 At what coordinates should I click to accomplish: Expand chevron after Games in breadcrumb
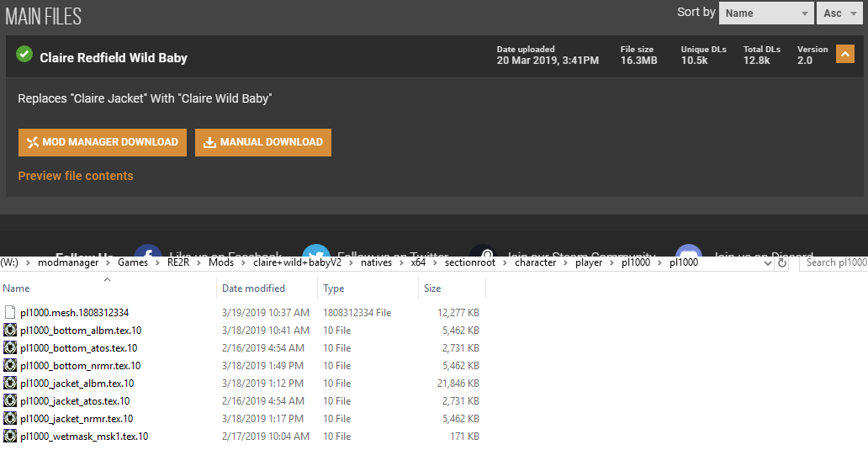158,263
